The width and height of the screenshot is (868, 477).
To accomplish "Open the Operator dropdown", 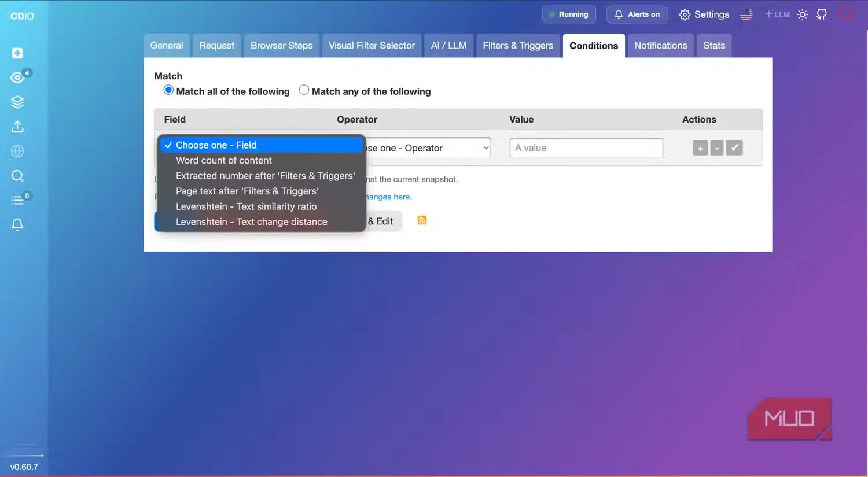I will coord(428,148).
